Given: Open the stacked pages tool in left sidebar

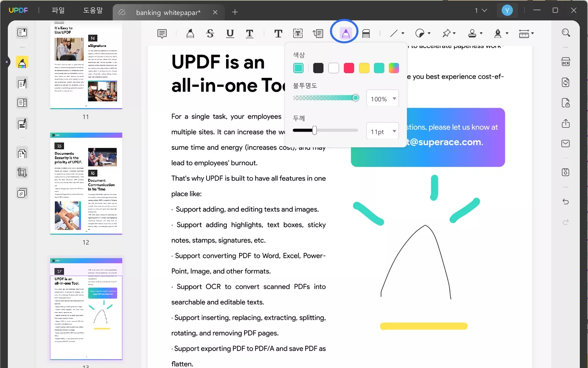Looking at the screenshot, I should click(22, 193).
